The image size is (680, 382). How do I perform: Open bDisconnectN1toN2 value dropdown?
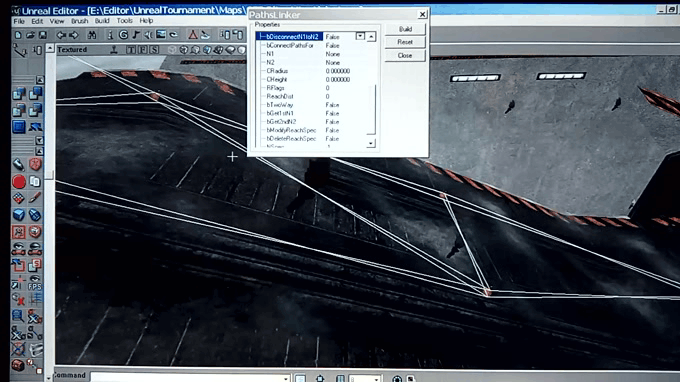click(360, 36)
